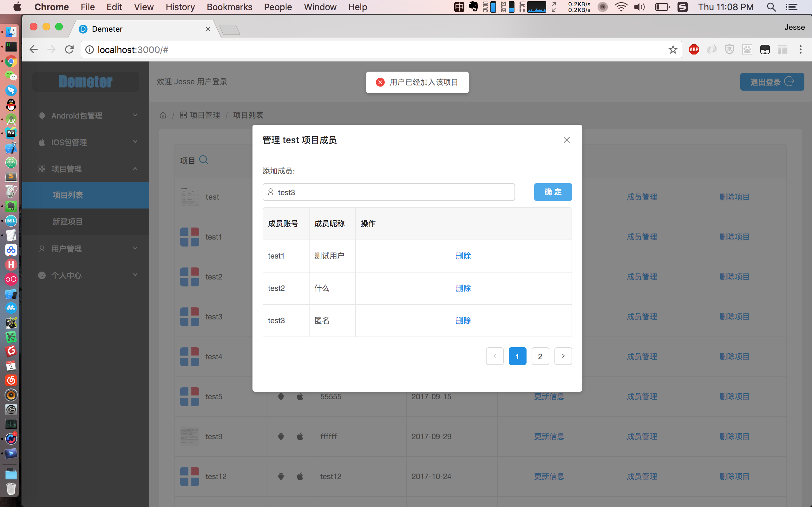
Task: Open the Chrome three-dot menu
Action: click(800, 50)
